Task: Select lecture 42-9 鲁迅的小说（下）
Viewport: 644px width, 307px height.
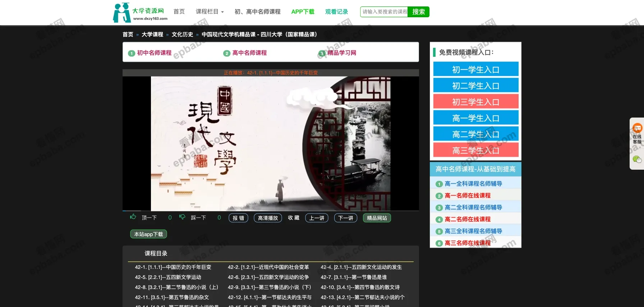Action: (x=270, y=287)
